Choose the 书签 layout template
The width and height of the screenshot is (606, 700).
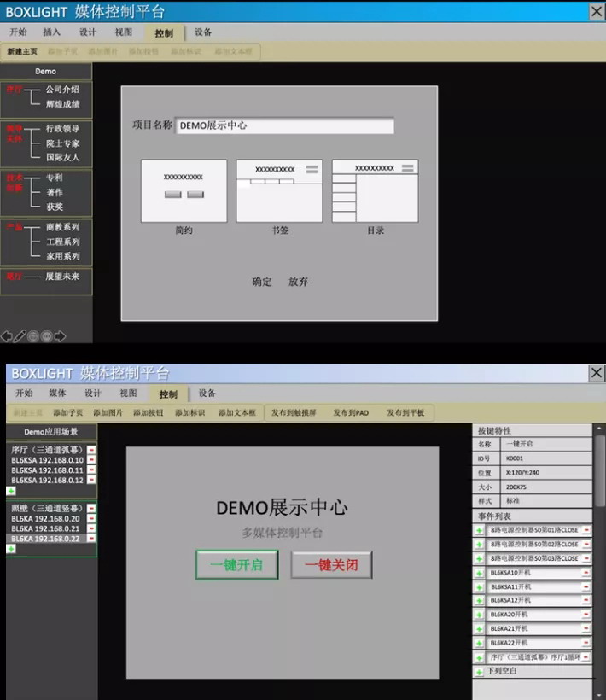click(279, 190)
